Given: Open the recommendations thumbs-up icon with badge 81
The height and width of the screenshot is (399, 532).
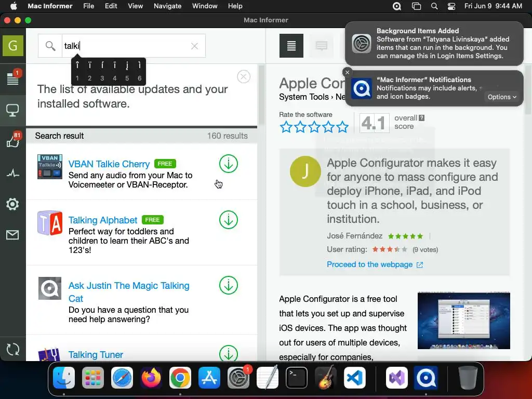Looking at the screenshot, I should coord(13,140).
